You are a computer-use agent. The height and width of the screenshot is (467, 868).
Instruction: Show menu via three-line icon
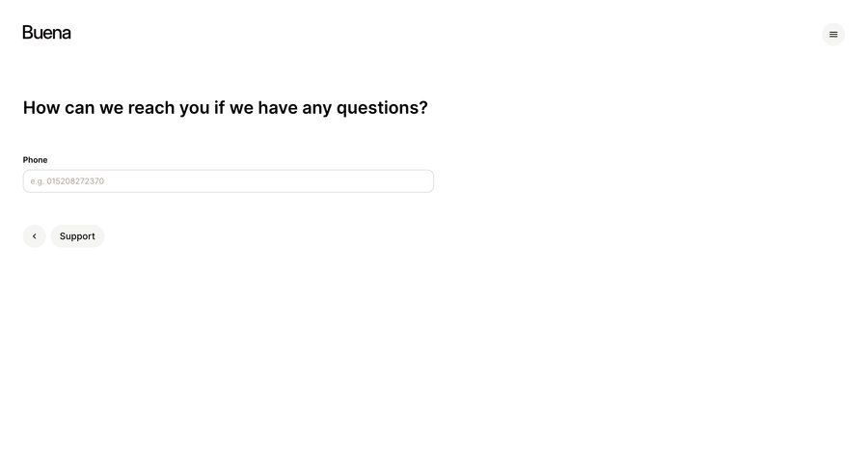pos(832,35)
